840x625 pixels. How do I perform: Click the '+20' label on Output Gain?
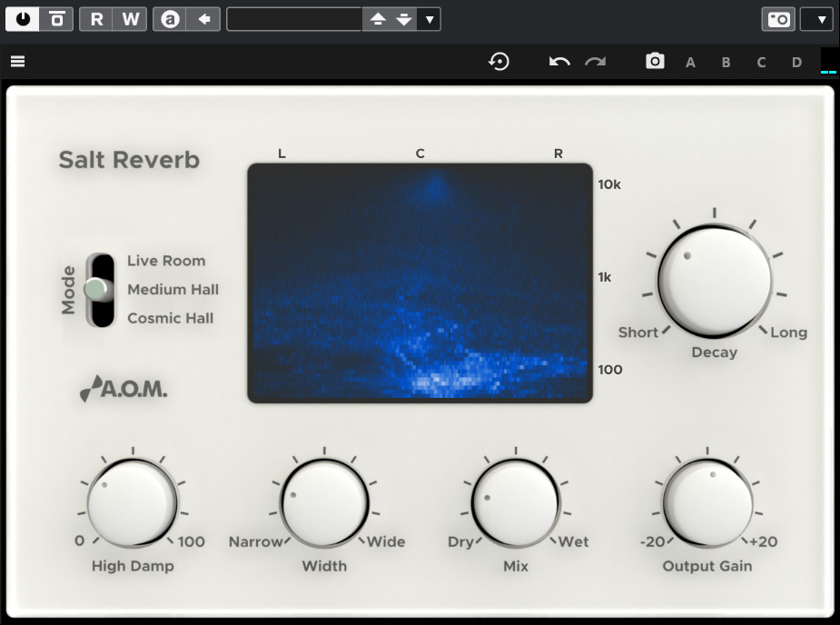point(764,541)
